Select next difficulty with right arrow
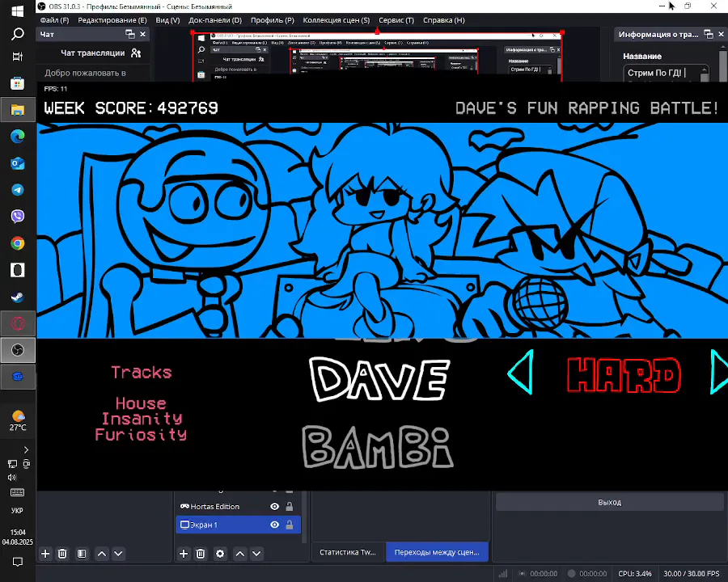728x582 pixels. [719, 372]
